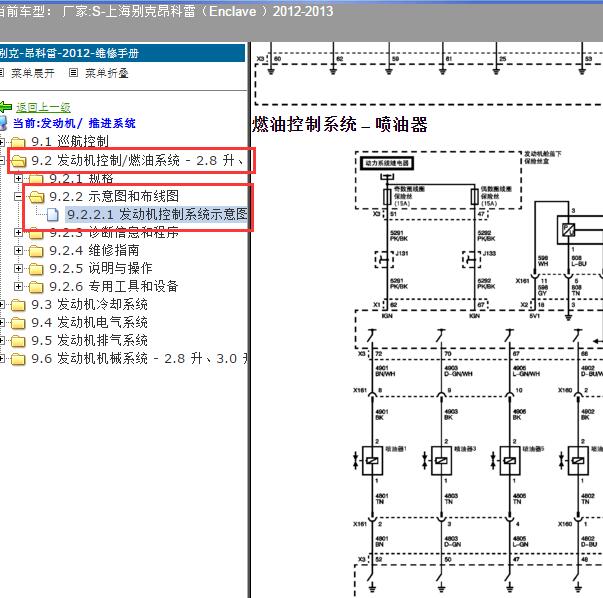This screenshot has height=598, width=603.
Task: Click the open folder icon of 9.2
Action: 18,161
